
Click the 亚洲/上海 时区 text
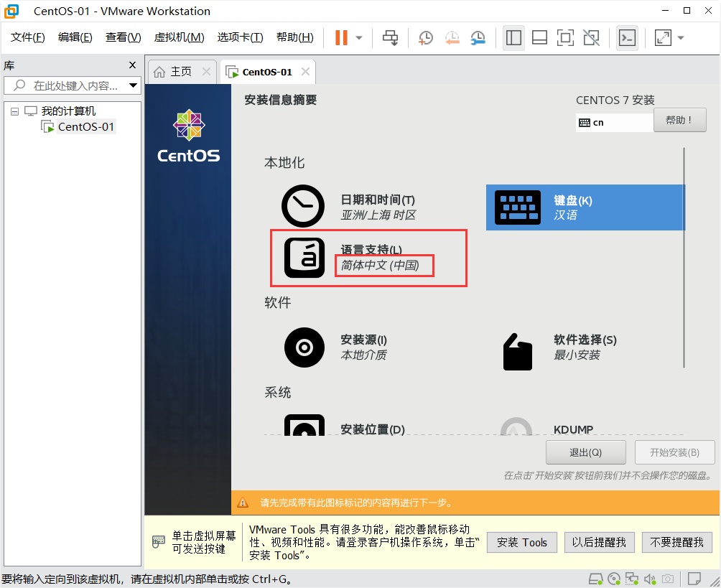[x=378, y=215]
